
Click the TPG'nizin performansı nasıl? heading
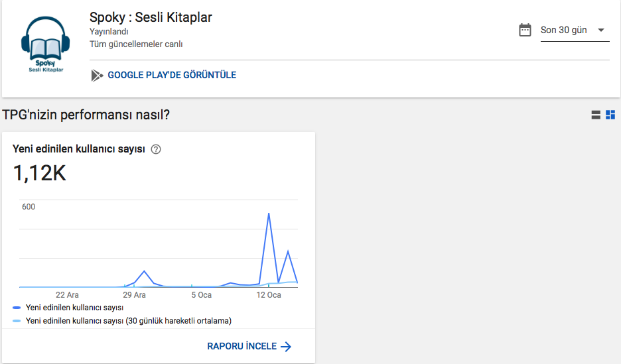86,115
